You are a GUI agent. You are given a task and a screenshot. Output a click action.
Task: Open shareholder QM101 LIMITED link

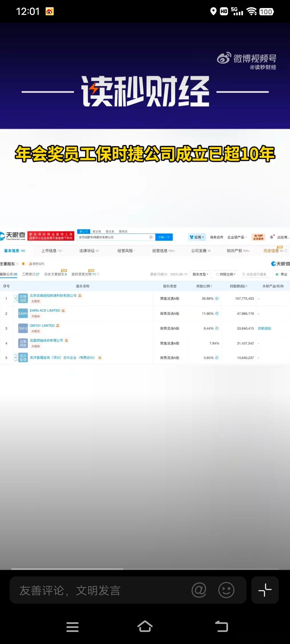pyautogui.click(x=42, y=325)
